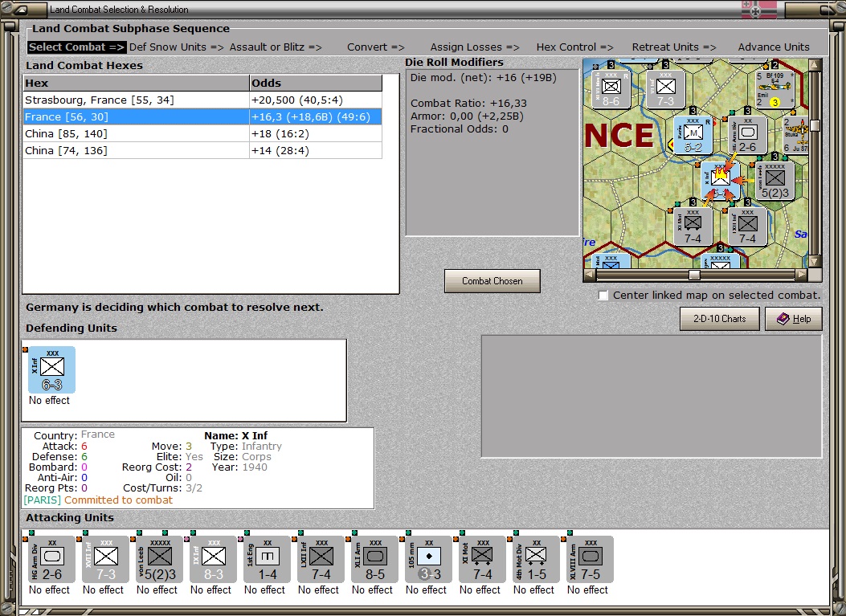Click the Armor: 0,00 (+2,25B) line
This screenshot has width=846, height=616.
pos(467,116)
